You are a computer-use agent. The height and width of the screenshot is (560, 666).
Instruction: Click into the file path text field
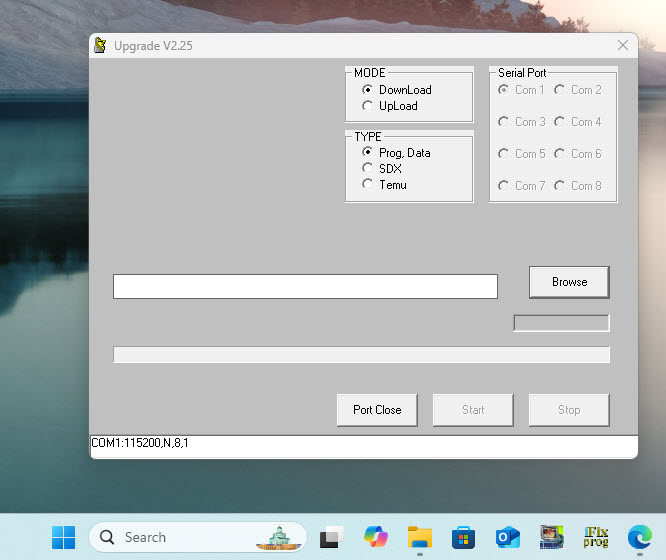tap(305, 287)
